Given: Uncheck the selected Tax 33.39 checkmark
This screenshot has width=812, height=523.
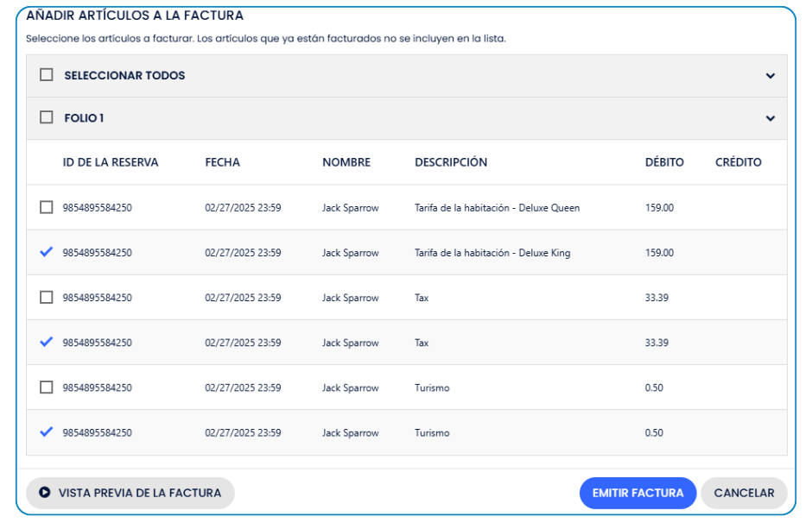Looking at the screenshot, I should tap(47, 343).
